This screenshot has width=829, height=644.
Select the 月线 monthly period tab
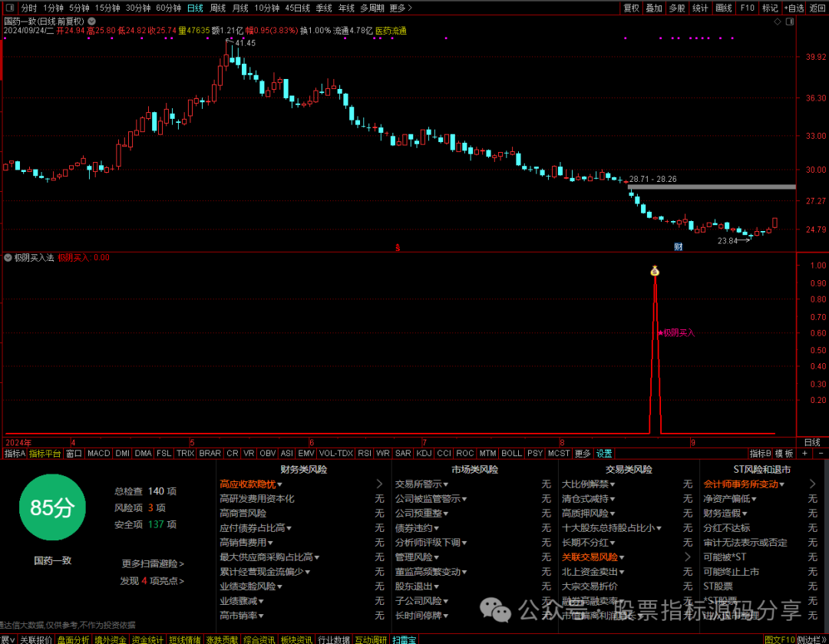[x=240, y=8]
